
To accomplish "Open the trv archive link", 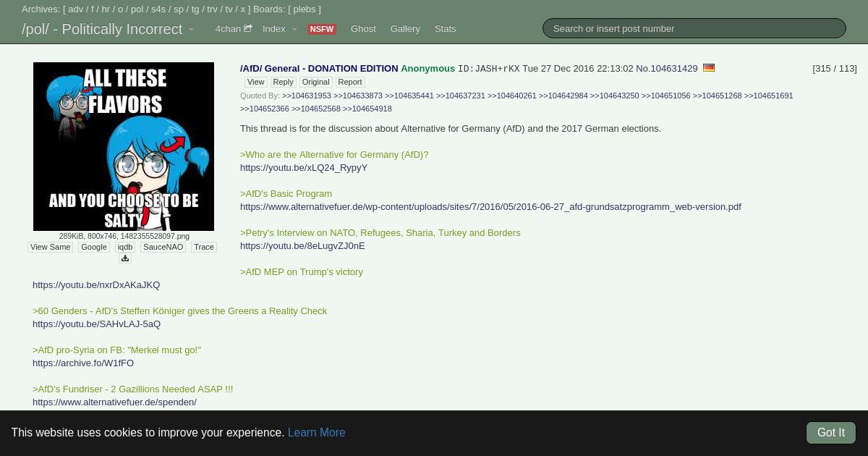I will click(x=213, y=9).
